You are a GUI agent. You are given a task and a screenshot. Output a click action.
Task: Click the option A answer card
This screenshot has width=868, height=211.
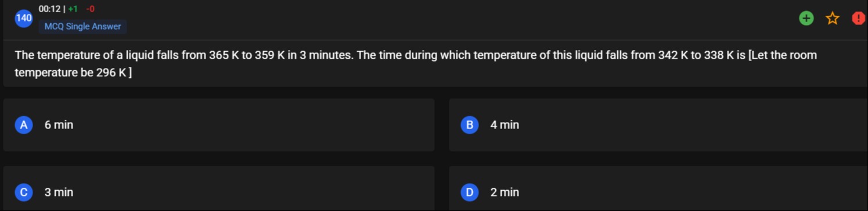click(219, 125)
